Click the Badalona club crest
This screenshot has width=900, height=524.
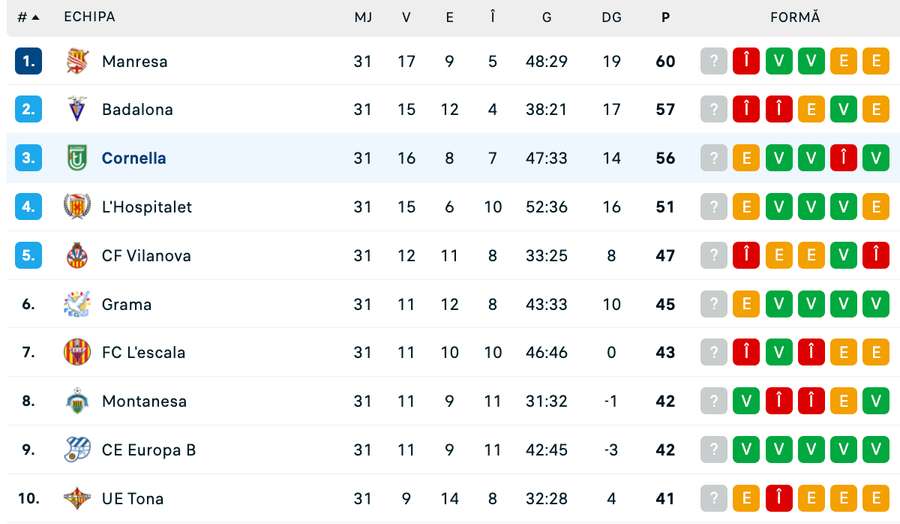point(77,110)
